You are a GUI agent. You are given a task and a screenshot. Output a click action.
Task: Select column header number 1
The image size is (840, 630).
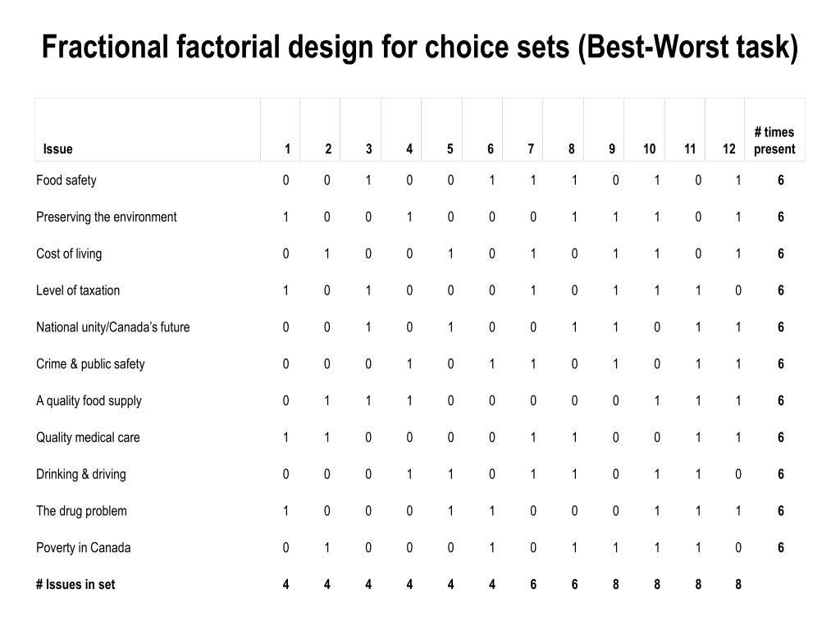click(287, 149)
